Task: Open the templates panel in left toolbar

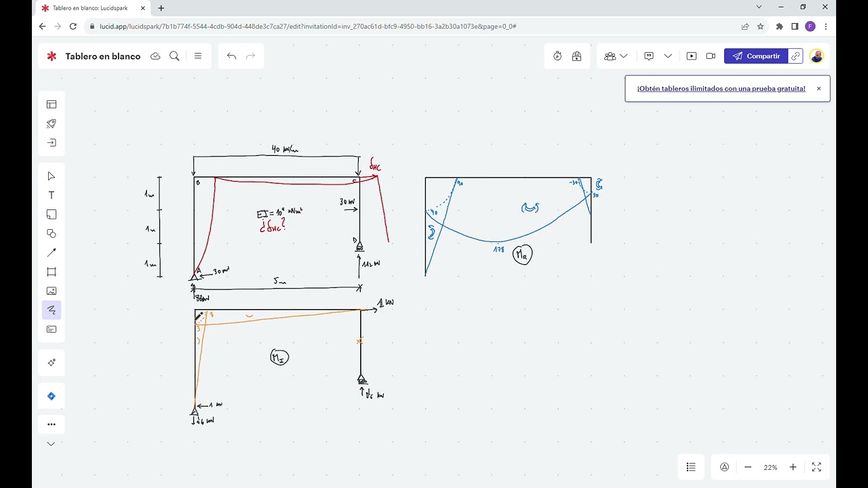Action: [52, 104]
